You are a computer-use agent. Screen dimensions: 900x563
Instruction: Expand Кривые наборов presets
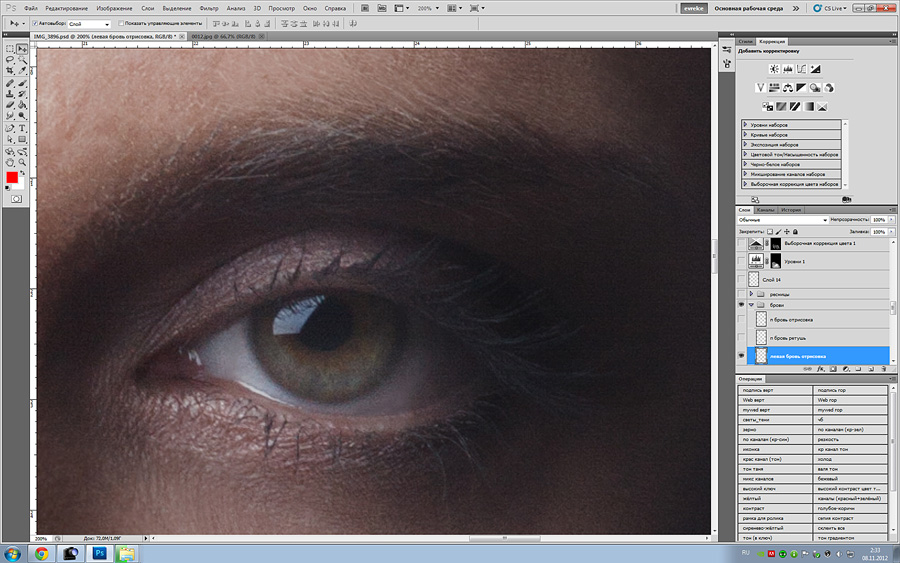point(745,134)
